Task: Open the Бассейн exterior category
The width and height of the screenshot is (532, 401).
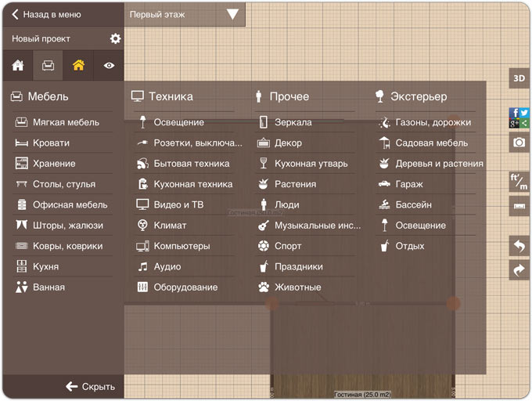Action: [x=413, y=204]
